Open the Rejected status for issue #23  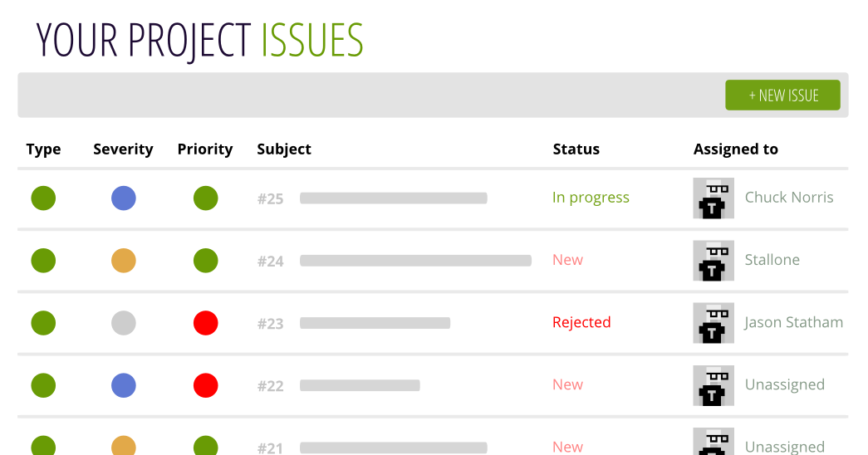[581, 322]
